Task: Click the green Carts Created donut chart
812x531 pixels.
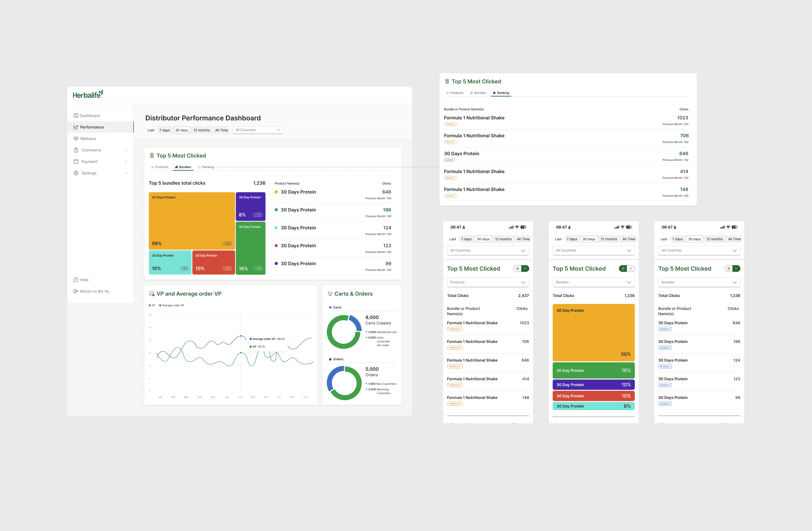Action: pyautogui.click(x=344, y=332)
